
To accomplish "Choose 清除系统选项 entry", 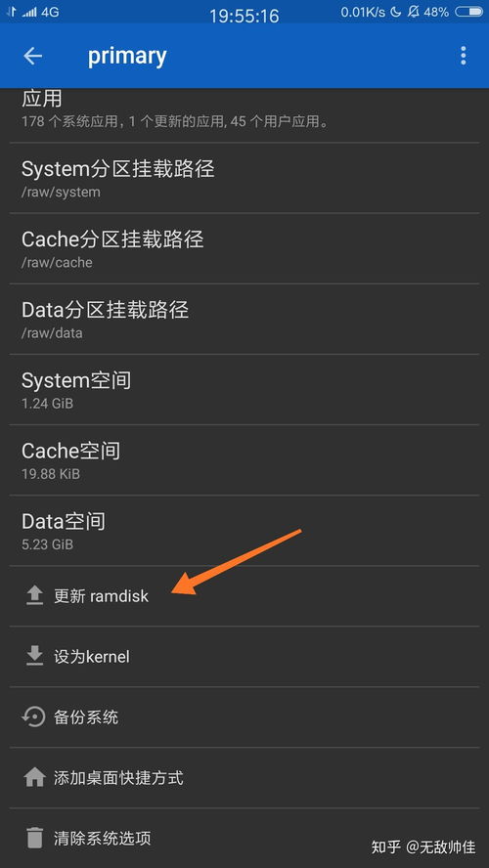I will 244,838.
